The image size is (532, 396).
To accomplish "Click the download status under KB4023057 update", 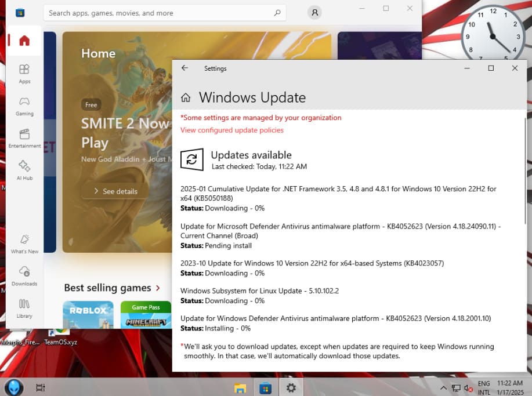I will [223, 273].
